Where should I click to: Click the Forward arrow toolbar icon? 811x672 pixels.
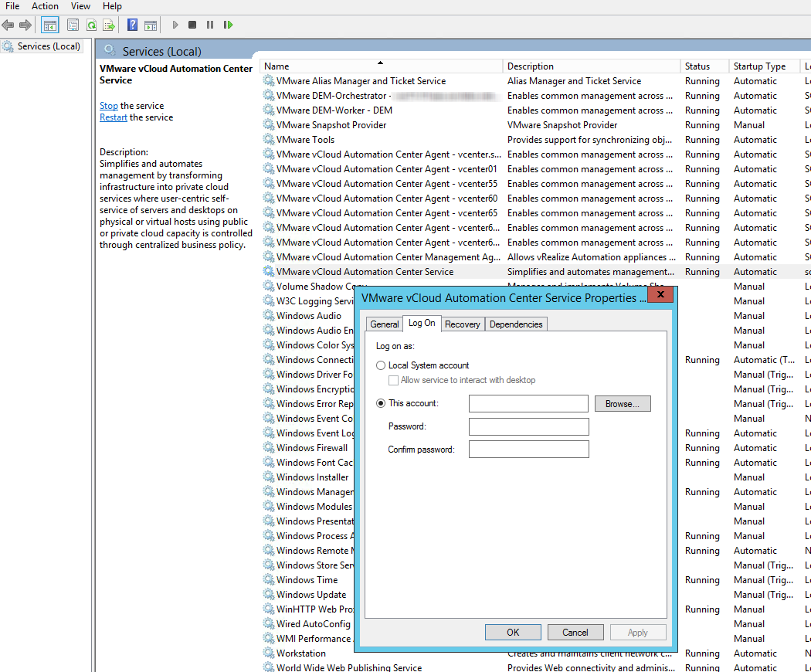[25, 25]
